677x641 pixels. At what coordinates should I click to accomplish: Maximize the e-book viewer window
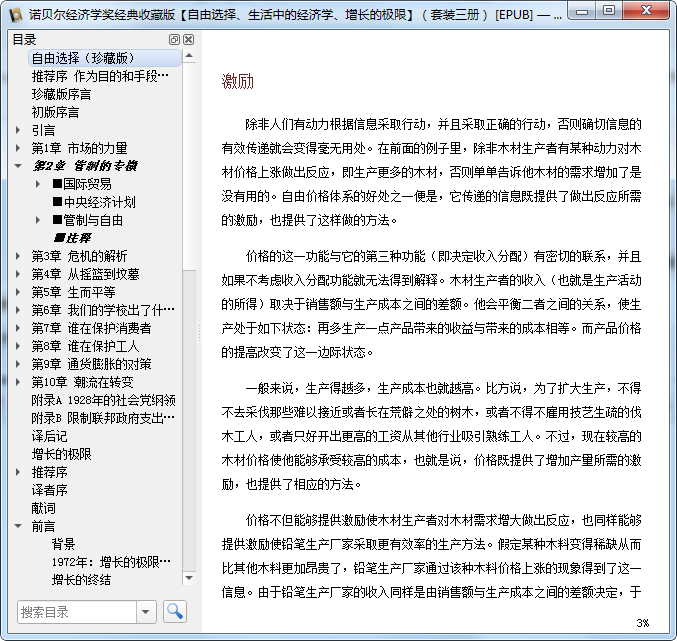pyautogui.click(x=609, y=10)
